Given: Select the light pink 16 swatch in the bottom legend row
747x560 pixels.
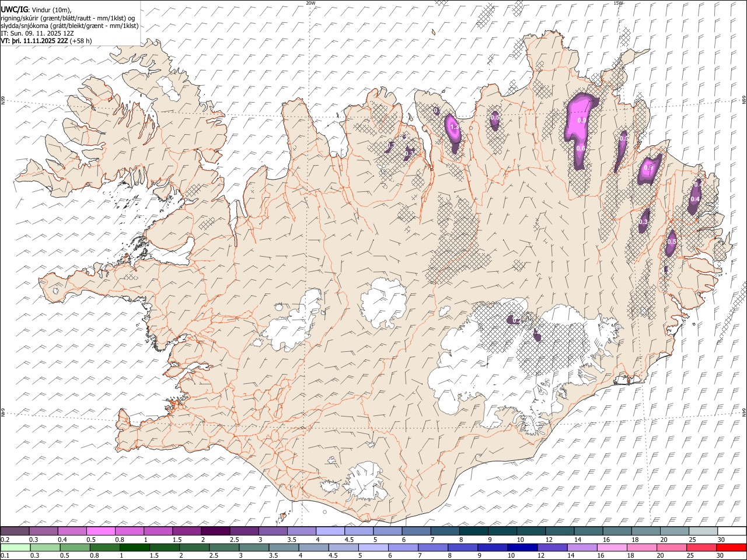Looking at the screenshot, I should coord(611,547).
